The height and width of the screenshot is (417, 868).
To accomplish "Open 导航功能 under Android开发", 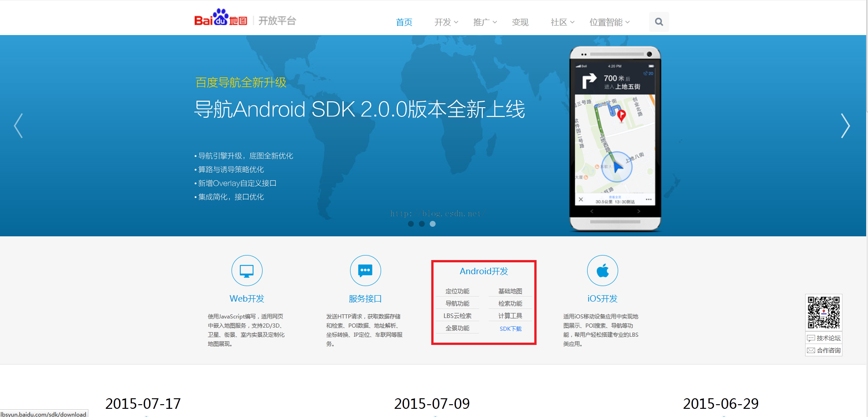I will click(x=457, y=303).
